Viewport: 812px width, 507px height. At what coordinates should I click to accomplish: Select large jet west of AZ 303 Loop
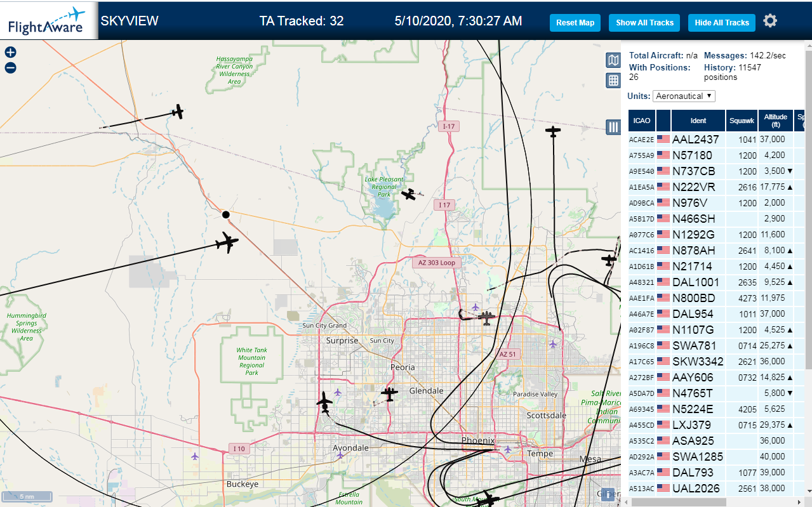point(227,242)
